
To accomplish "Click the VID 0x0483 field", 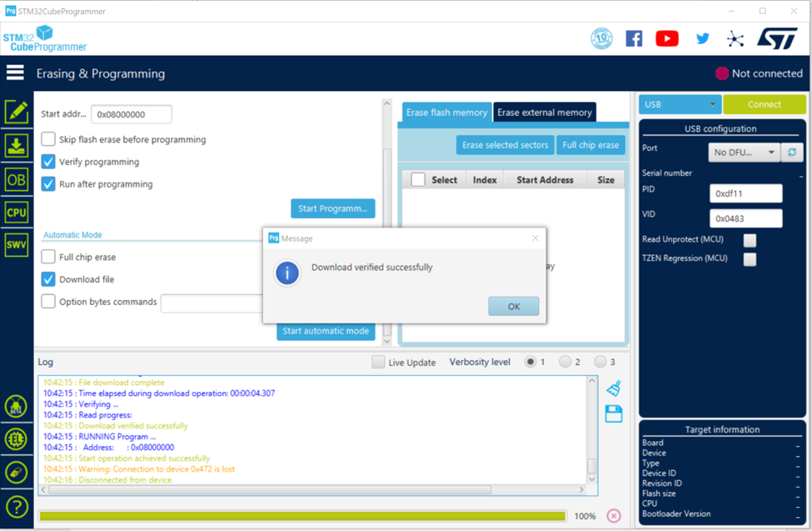I will (x=745, y=218).
